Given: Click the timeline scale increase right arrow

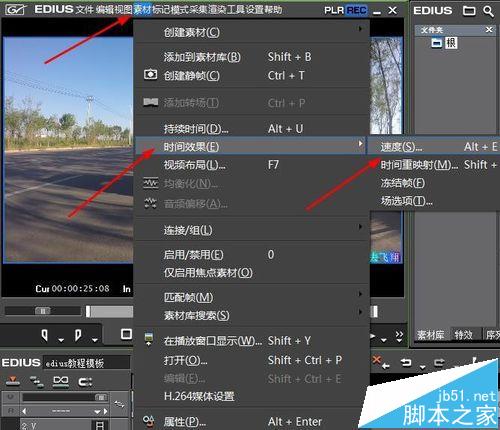Looking at the screenshot, I should [106, 411].
